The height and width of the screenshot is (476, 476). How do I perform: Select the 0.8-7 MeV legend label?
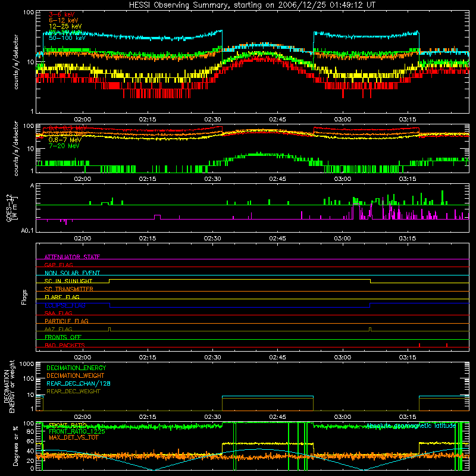tap(65, 140)
